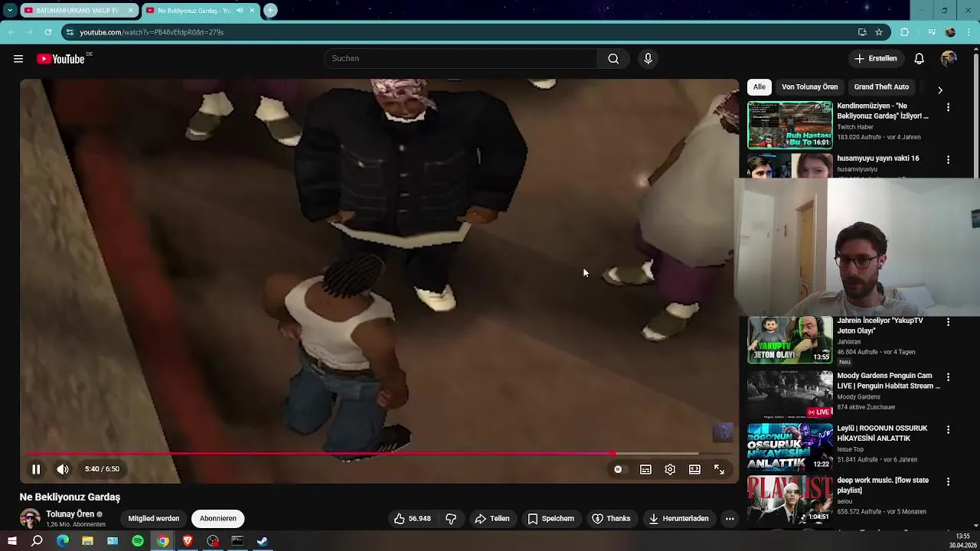Open Brave browser from the taskbar

(x=188, y=541)
